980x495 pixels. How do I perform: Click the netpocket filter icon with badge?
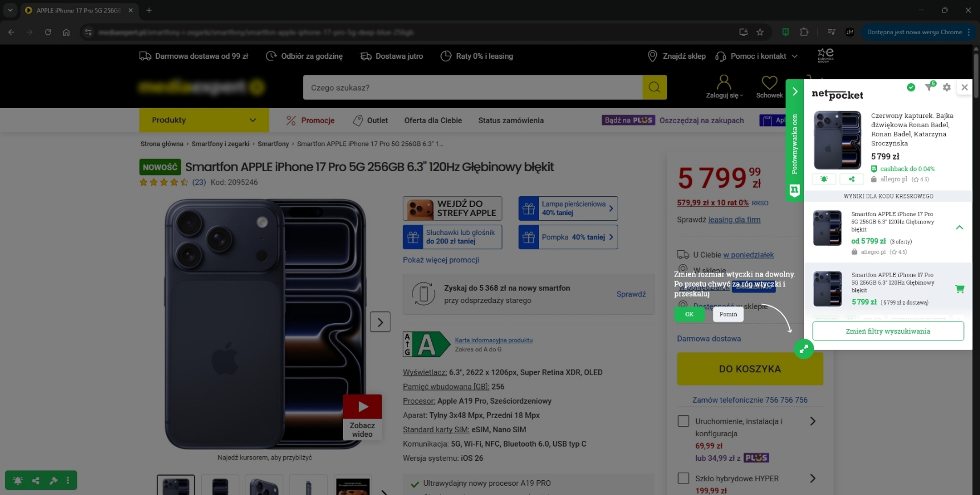click(x=929, y=87)
